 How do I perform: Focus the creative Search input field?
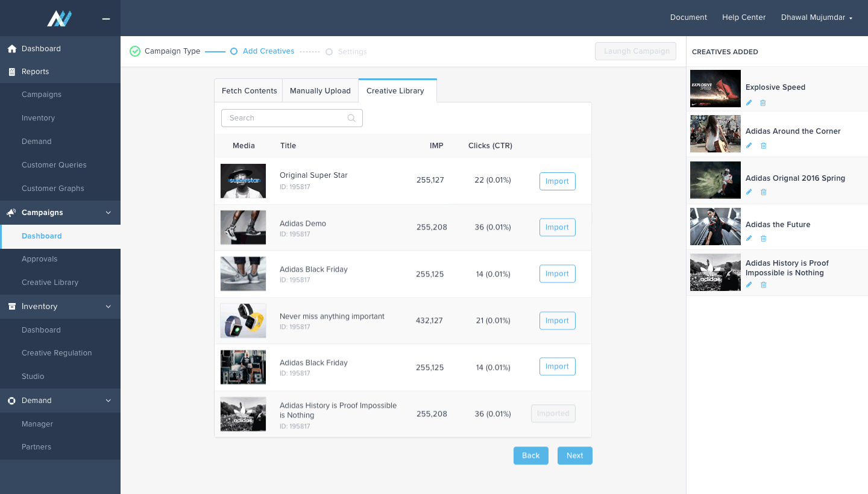pyautogui.click(x=292, y=118)
